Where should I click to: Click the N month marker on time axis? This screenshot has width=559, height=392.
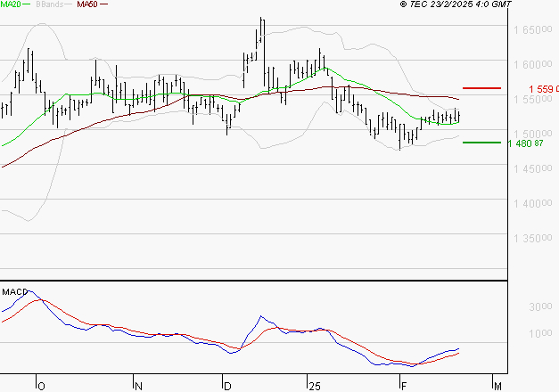tap(138, 387)
